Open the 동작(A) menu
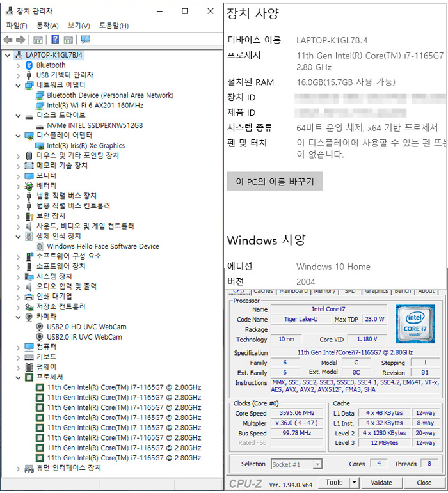This screenshot has width=448, height=493. click(x=47, y=26)
